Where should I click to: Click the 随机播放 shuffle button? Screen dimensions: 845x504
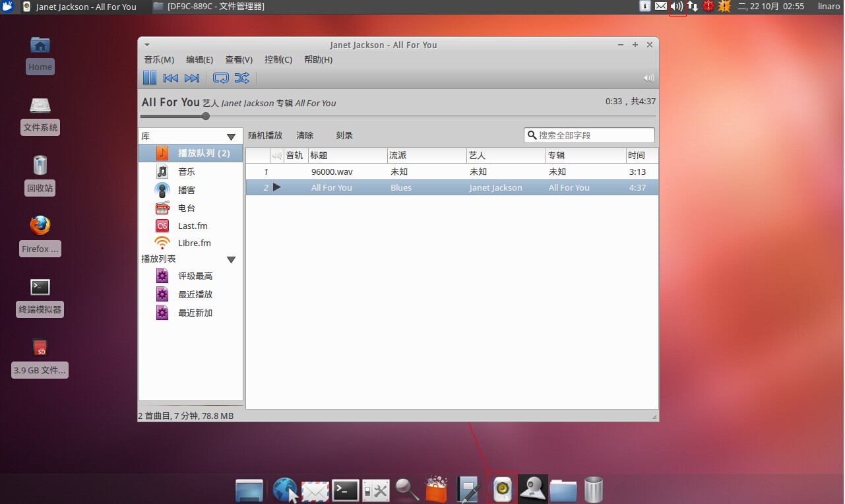265,135
